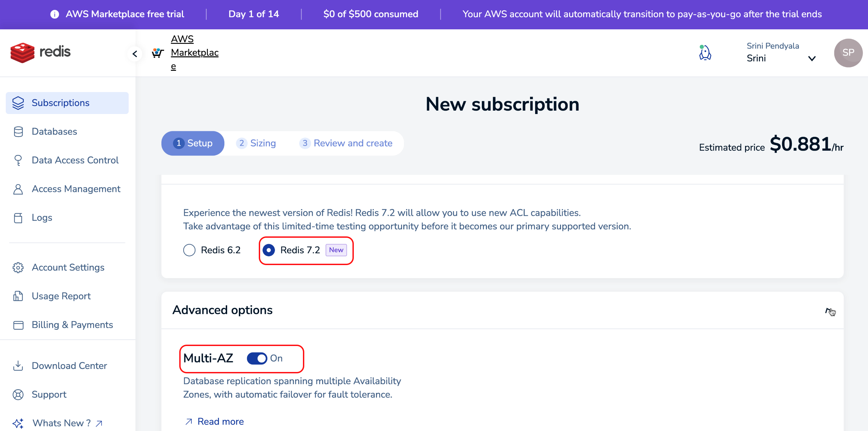Turn off the Multi-AZ toggle

click(257, 358)
